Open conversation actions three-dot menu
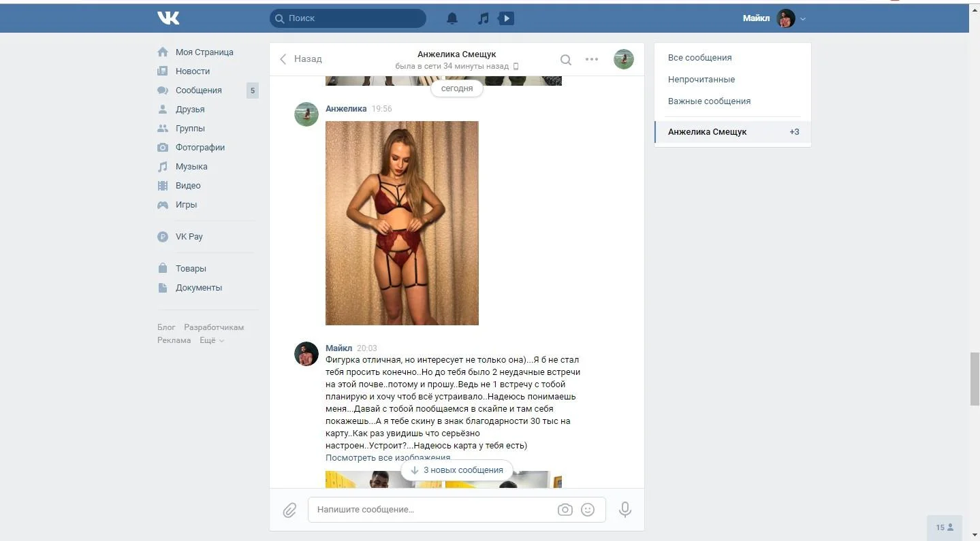This screenshot has width=980, height=541. 592,59
